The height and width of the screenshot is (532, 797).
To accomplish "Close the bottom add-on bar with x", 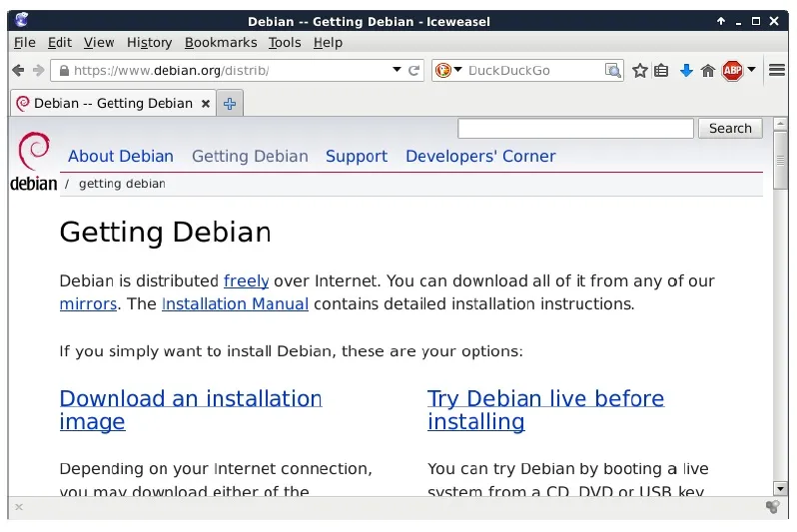I will pos(19,507).
